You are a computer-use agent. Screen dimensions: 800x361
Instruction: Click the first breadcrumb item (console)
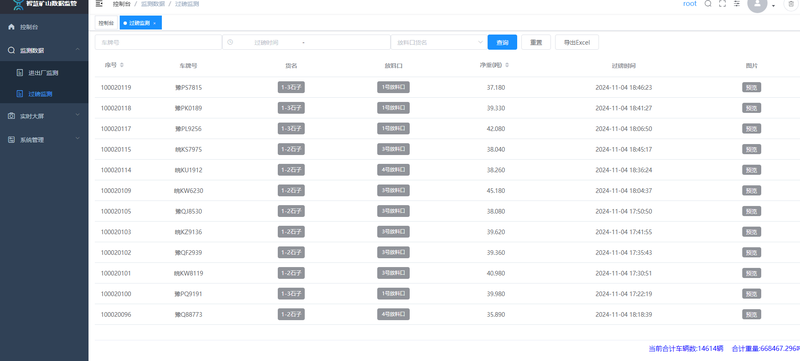(x=121, y=4)
